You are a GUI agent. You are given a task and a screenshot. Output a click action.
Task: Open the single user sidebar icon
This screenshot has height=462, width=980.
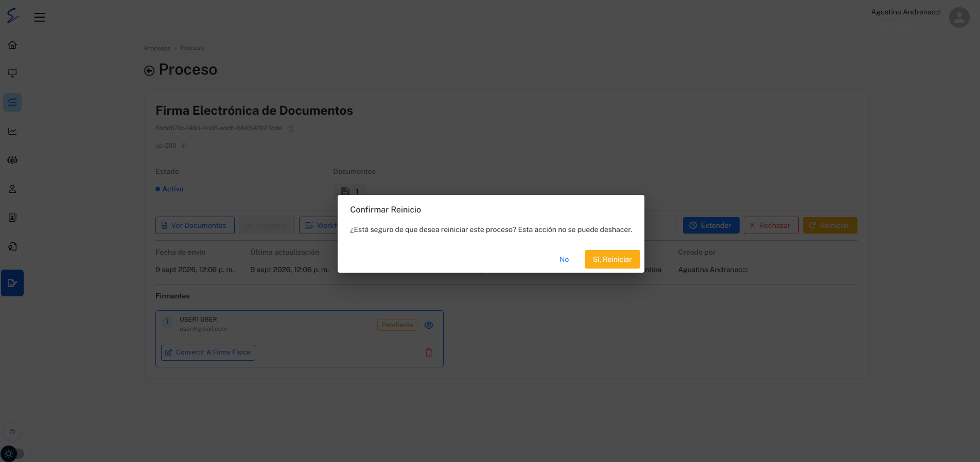point(12,189)
